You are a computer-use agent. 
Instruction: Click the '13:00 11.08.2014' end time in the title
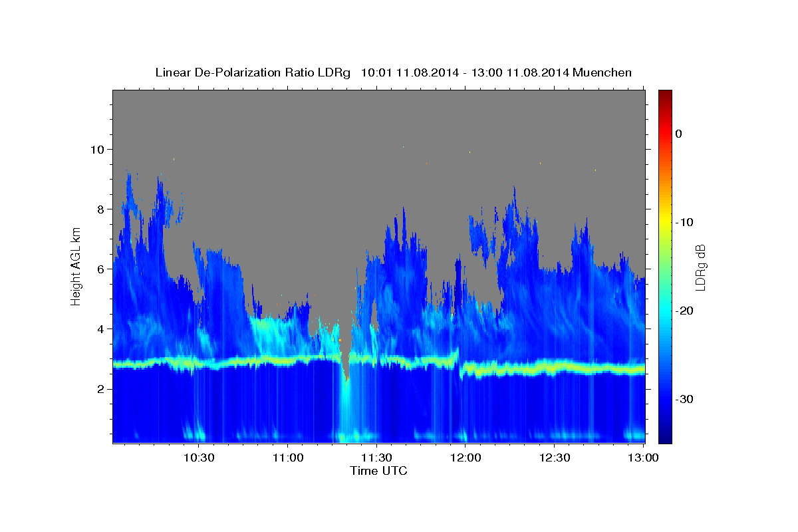[x=521, y=72]
